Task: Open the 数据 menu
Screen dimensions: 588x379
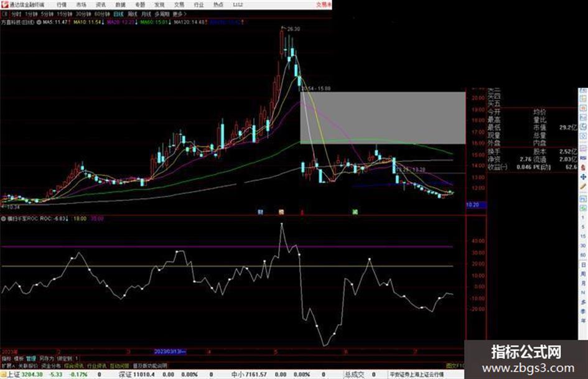Action: [120, 5]
